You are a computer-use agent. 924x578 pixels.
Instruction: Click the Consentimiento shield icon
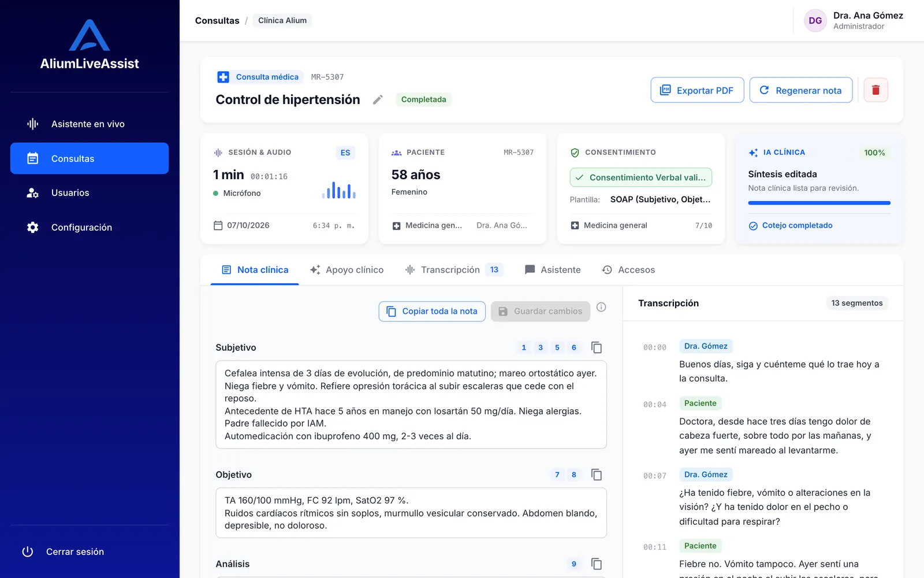pyautogui.click(x=575, y=153)
